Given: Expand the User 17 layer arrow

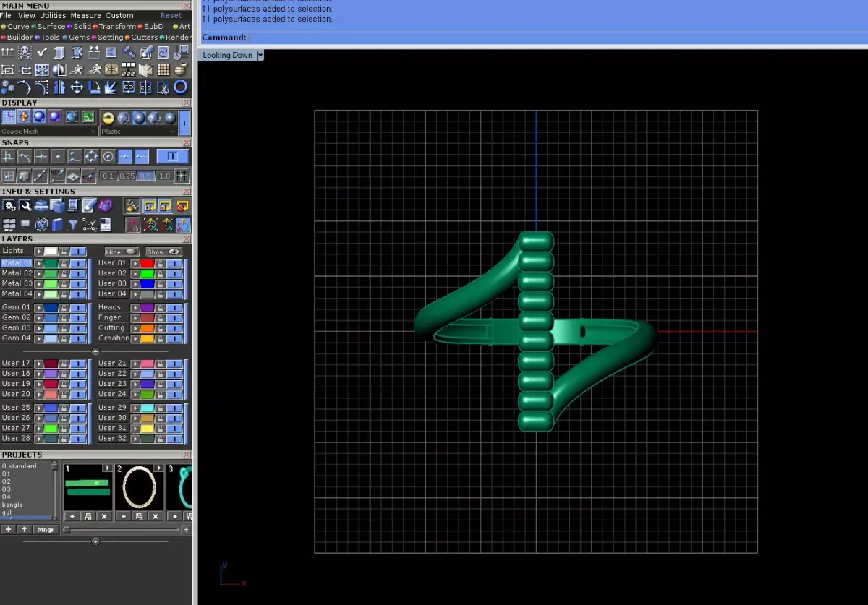Looking at the screenshot, I should (39, 364).
